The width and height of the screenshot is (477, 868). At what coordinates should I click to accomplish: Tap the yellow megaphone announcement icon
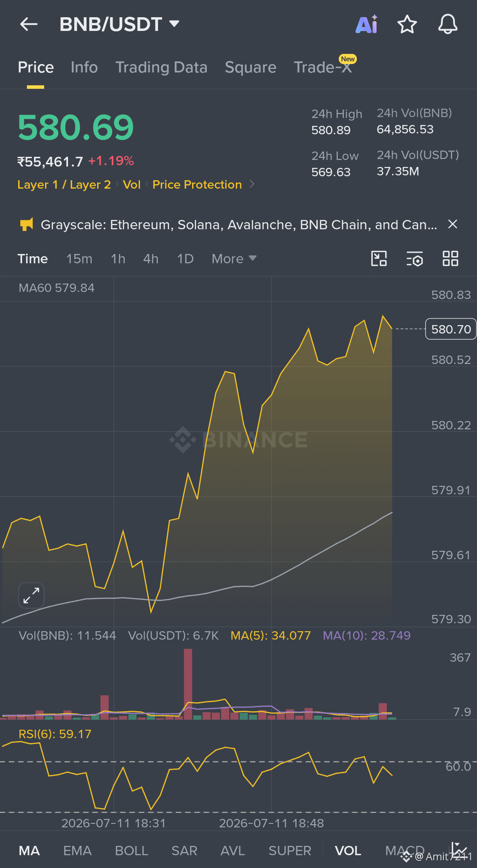pos(26,224)
